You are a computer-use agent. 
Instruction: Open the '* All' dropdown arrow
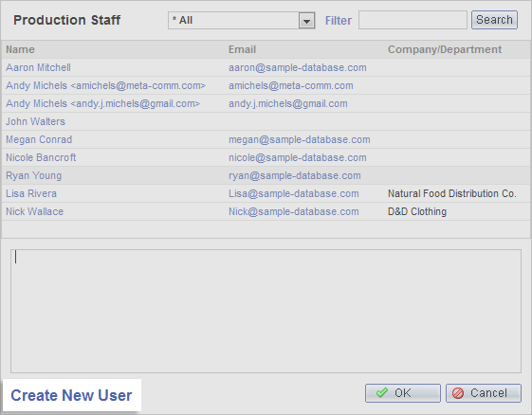tap(306, 21)
